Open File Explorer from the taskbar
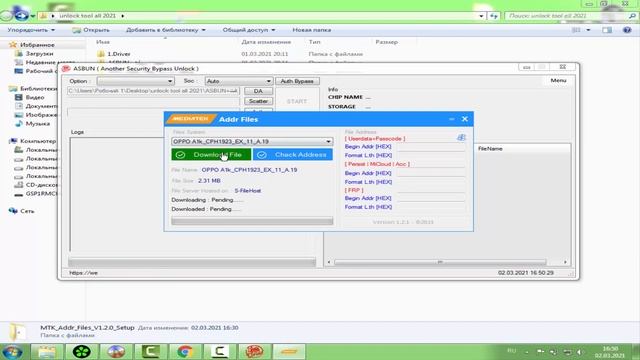640x360 pixels. click(47, 351)
